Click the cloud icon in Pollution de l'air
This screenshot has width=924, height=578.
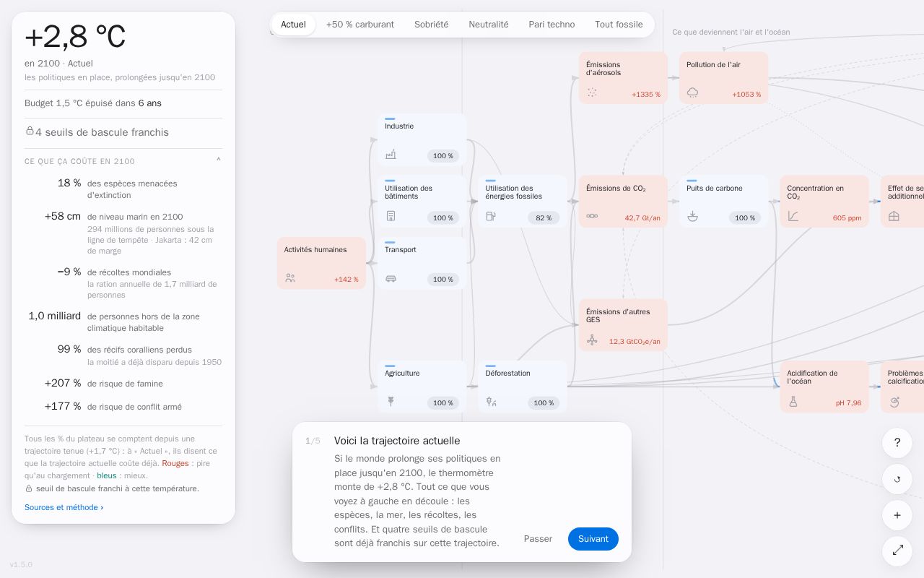692,92
